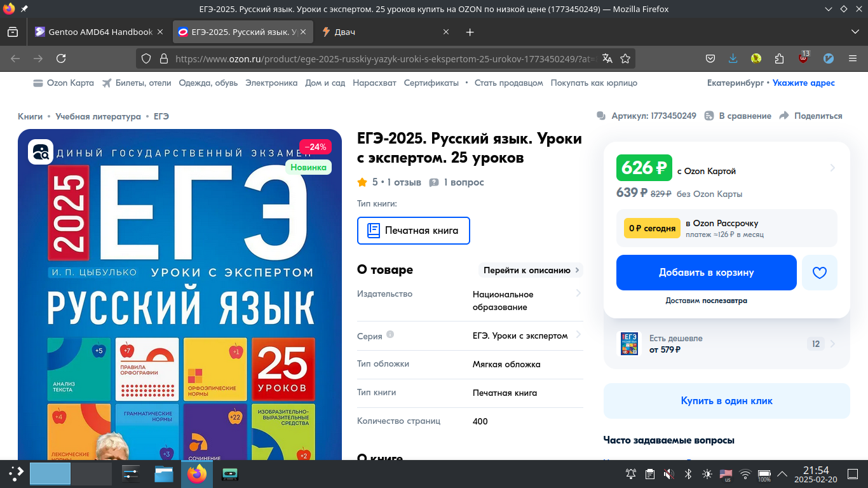The height and width of the screenshot is (488, 868).
Task: Click the Купить в один клик button
Action: pyautogui.click(x=727, y=401)
